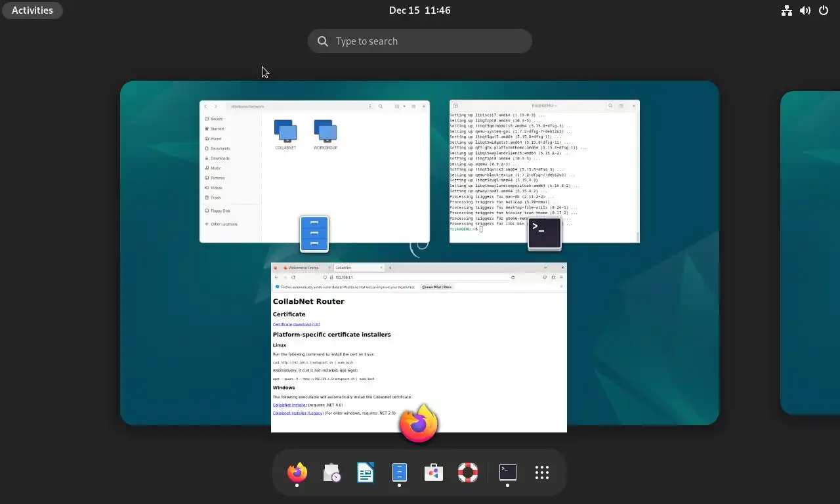Click the Files search magnifier icon
This screenshot has height=504, width=840.
[380, 106]
